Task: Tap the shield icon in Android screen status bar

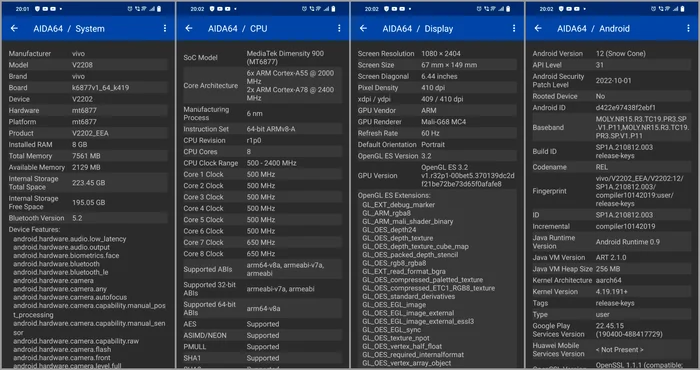Action: click(561, 8)
